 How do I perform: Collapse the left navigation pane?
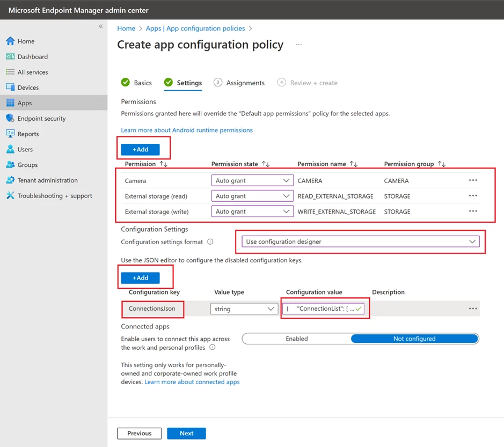(100, 26)
